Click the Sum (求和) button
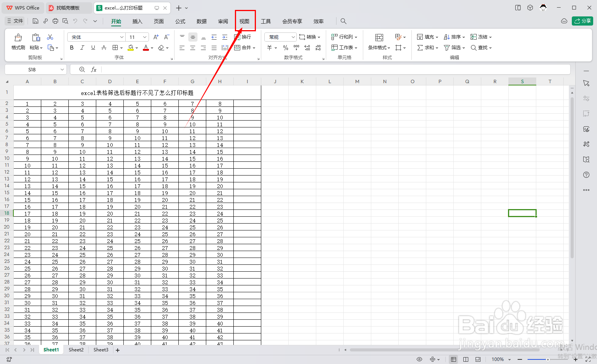The height and width of the screenshot is (364, 597). click(x=427, y=48)
